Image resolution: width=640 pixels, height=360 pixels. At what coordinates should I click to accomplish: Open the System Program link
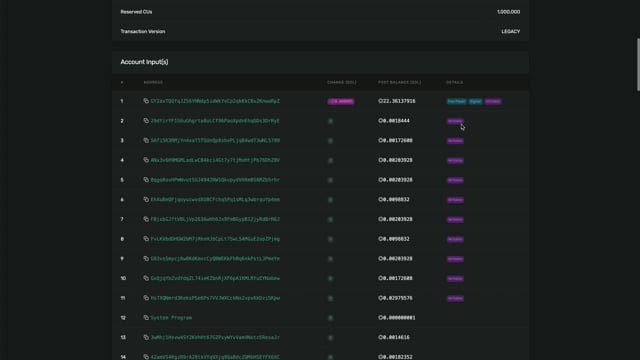click(171, 318)
